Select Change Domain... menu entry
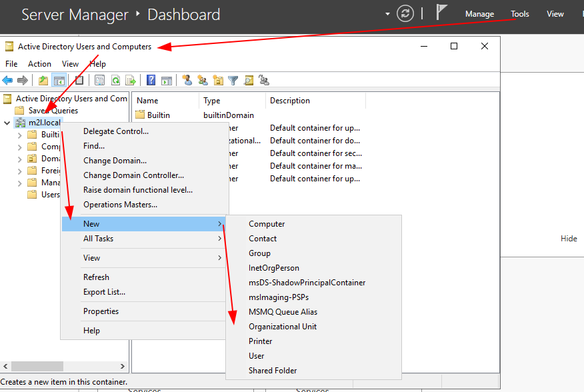Screen dimensions: 584x392 143,161
